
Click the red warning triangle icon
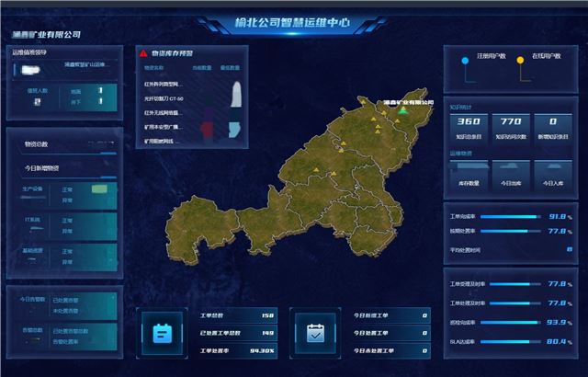pyautogui.click(x=143, y=54)
